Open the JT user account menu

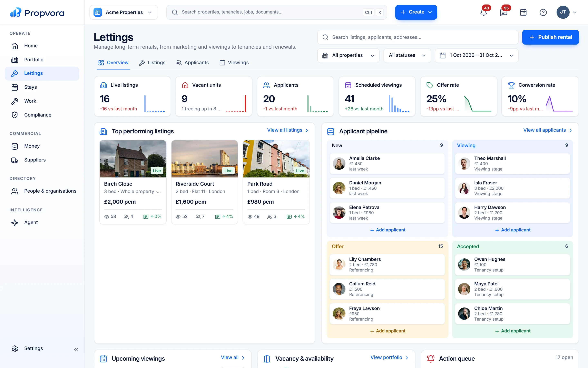click(566, 12)
